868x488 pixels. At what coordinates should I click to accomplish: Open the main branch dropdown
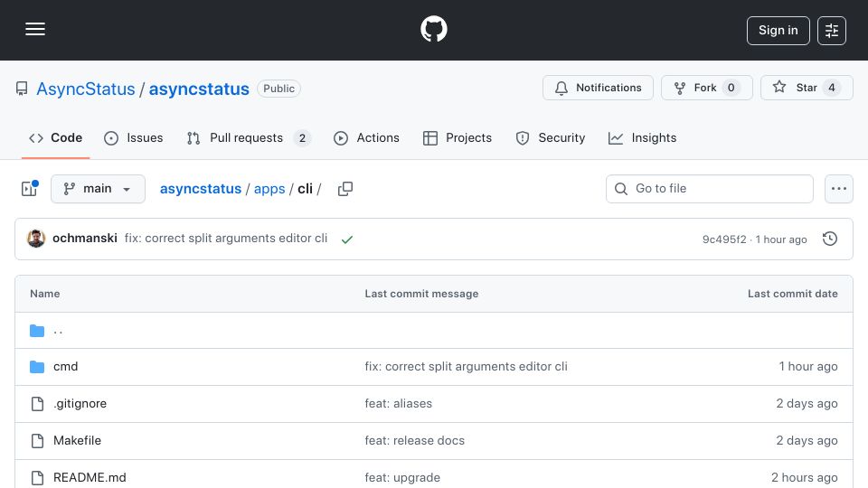click(98, 189)
